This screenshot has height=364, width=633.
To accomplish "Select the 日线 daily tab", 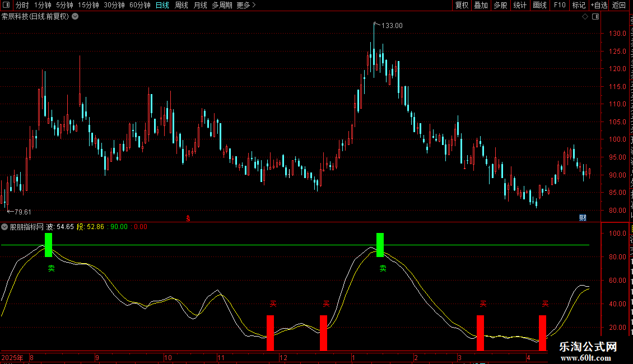I will pos(162,5).
